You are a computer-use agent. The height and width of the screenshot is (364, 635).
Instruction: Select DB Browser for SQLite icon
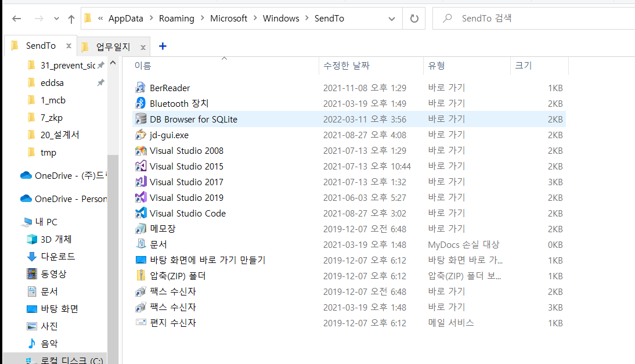click(140, 119)
